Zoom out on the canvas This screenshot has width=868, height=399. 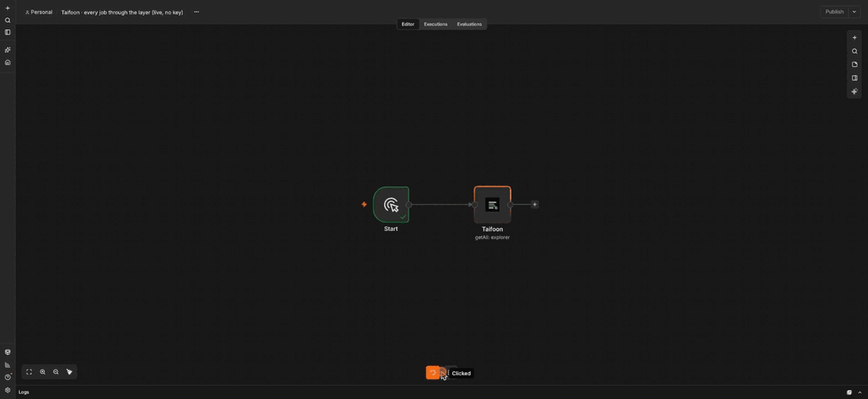(x=56, y=372)
